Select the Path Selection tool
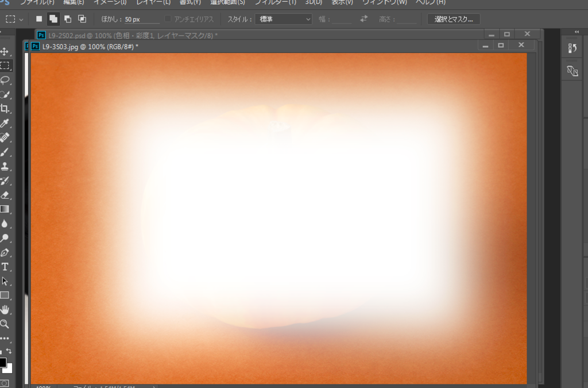The image size is (588, 388). click(5, 281)
